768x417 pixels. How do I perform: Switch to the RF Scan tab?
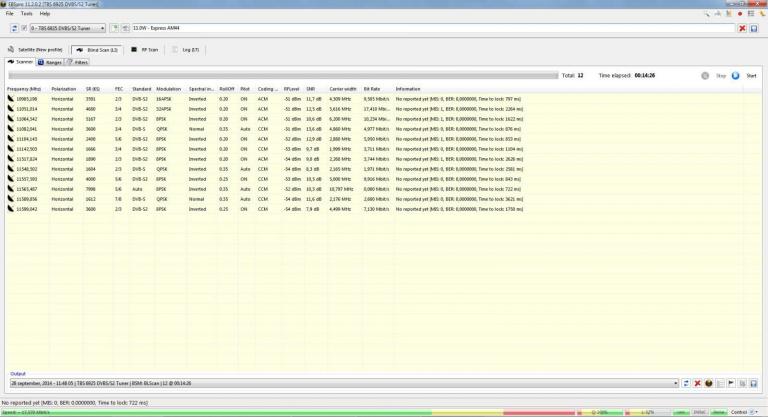point(145,49)
